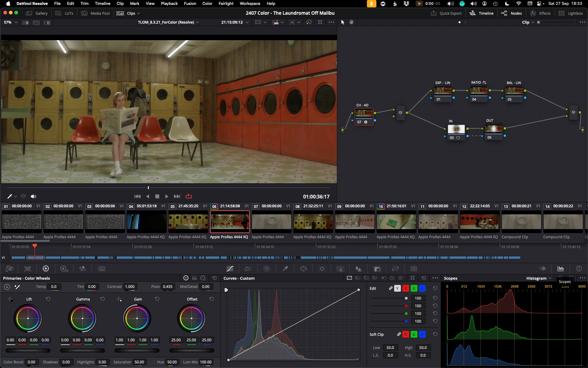
Task: Open the Tracker palette
Action: tap(322, 269)
